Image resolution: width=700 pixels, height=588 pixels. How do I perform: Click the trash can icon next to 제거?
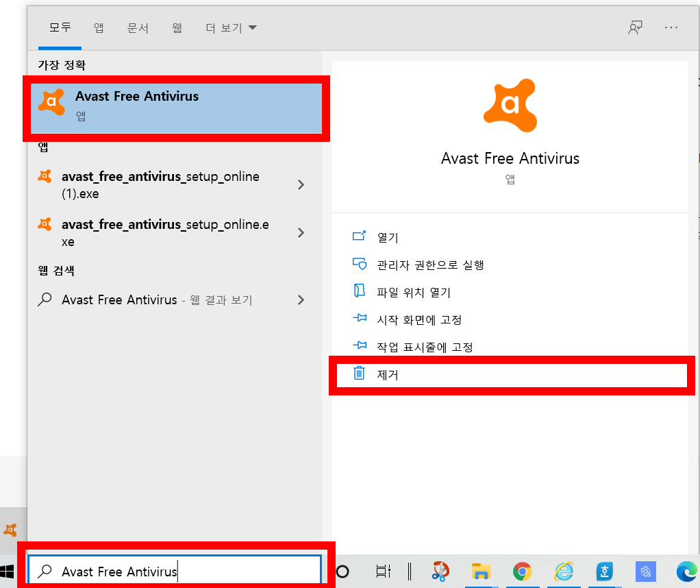359,373
